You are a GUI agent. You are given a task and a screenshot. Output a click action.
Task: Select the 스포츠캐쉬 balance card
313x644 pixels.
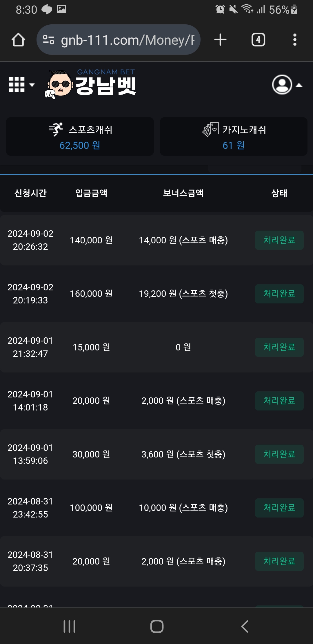click(80, 136)
